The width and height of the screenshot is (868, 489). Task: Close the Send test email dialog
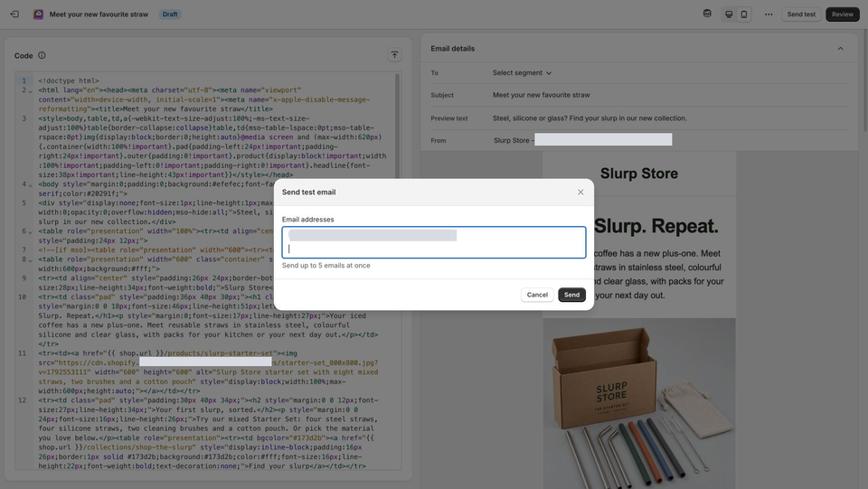580,192
